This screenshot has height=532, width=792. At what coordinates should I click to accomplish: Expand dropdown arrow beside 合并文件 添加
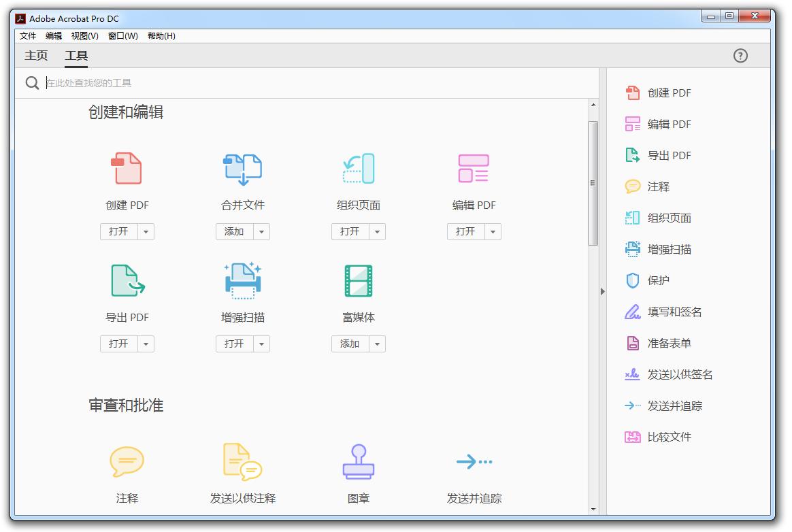[x=262, y=232]
